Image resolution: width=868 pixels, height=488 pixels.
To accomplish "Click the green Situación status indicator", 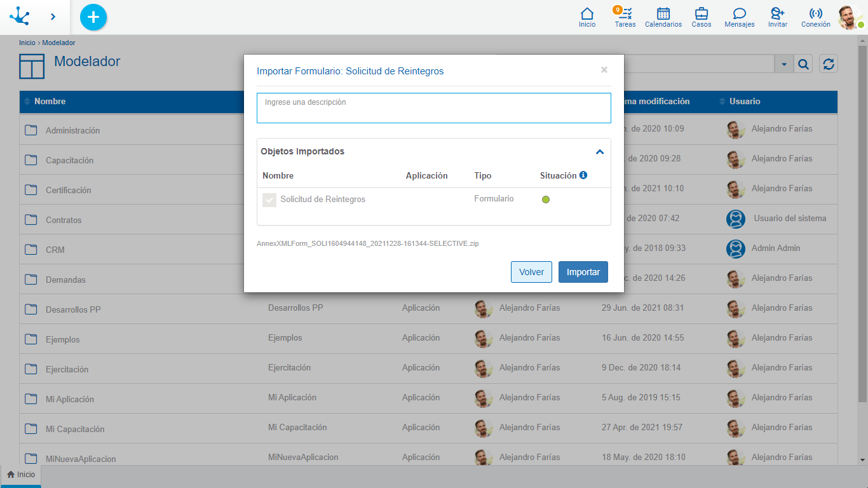I will click(546, 200).
